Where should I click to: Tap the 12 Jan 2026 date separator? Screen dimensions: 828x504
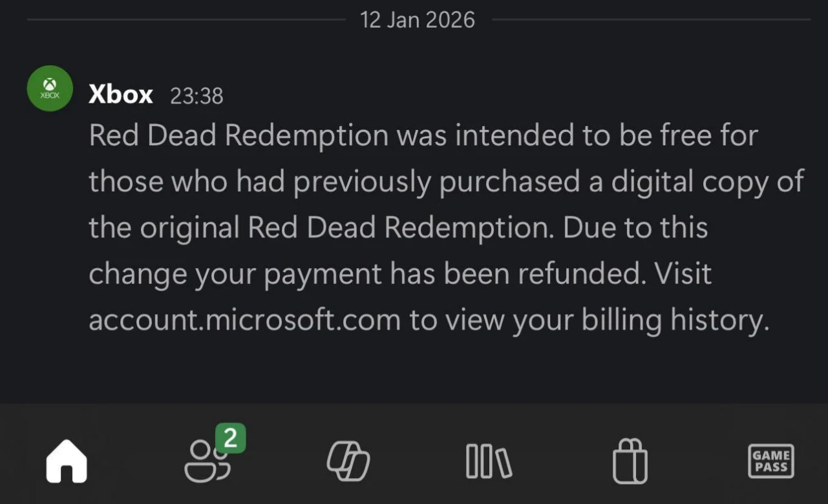tap(418, 19)
